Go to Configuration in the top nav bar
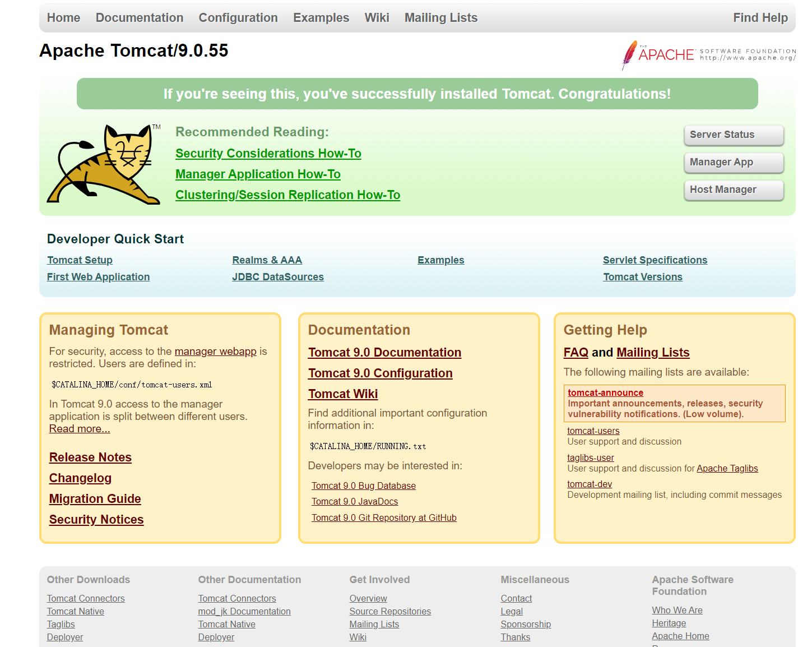Viewport: 812px width, 647px height. click(238, 18)
